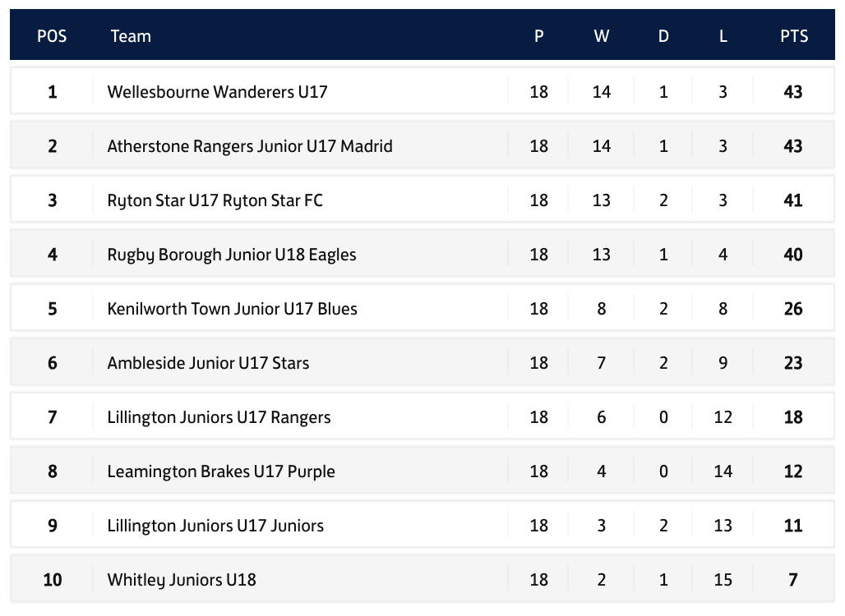Image resolution: width=845 pixels, height=616 pixels.
Task: Open Lillington Juniors U17 Juniors
Action: tap(215, 526)
